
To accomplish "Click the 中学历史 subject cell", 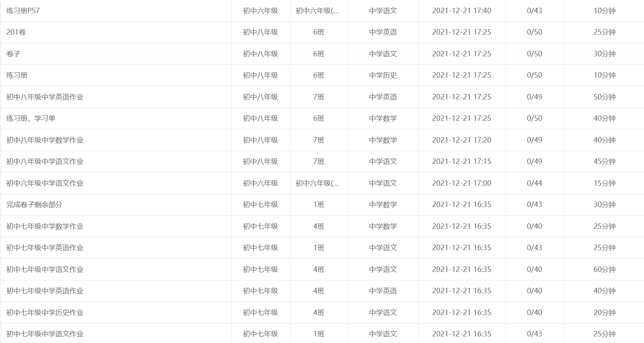I will click(383, 75).
